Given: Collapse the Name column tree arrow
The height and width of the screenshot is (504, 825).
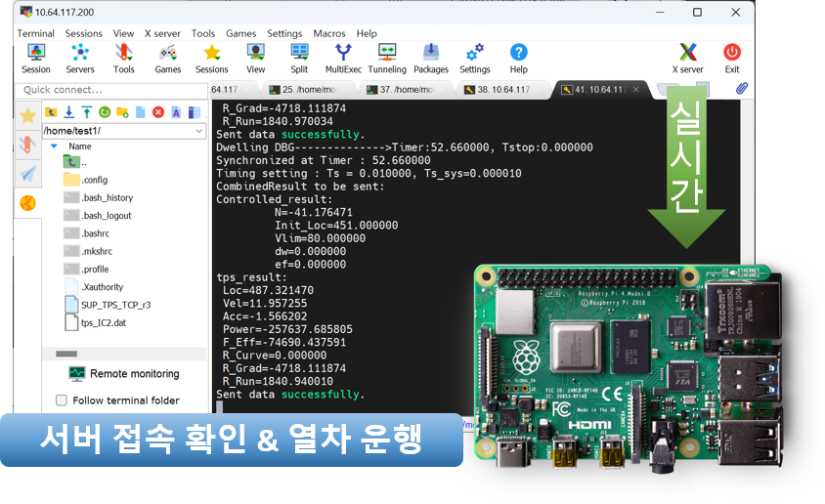Looking at the screenshot, I should tap(54, 147).
